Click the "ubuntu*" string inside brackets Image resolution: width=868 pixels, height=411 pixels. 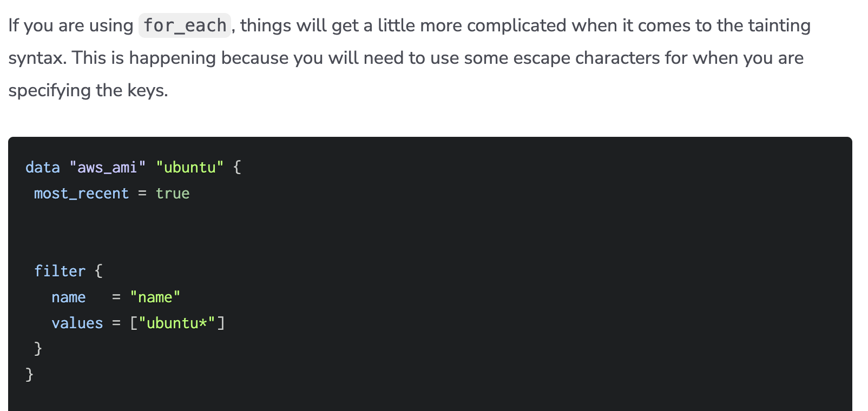[177, 323]
